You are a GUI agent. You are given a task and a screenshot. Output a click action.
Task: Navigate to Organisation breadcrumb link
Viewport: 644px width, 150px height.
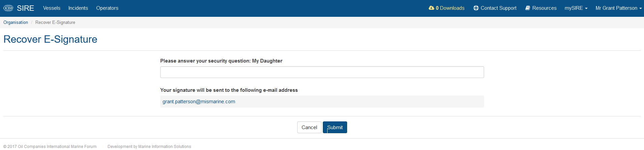click(x=16, y=23)
